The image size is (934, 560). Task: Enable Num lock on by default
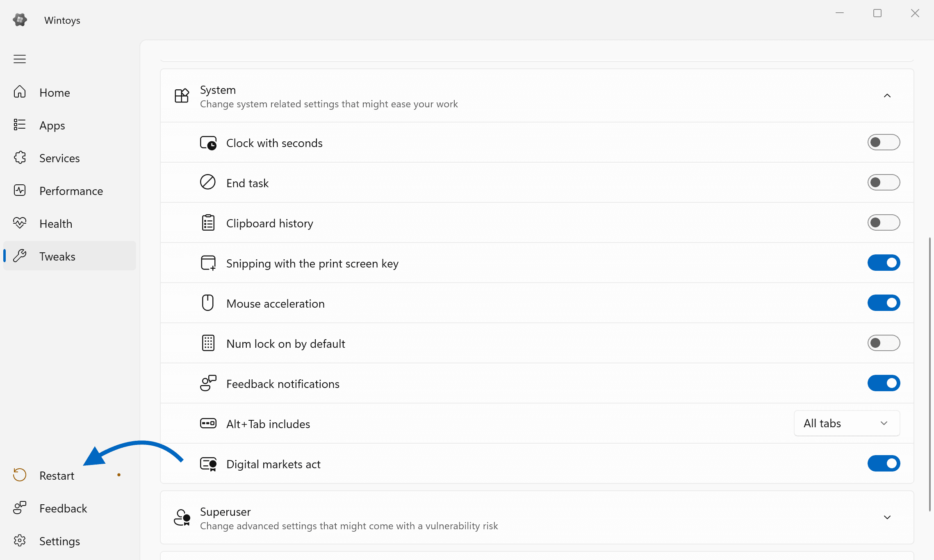pyautogui.click(x=884, y=343)
